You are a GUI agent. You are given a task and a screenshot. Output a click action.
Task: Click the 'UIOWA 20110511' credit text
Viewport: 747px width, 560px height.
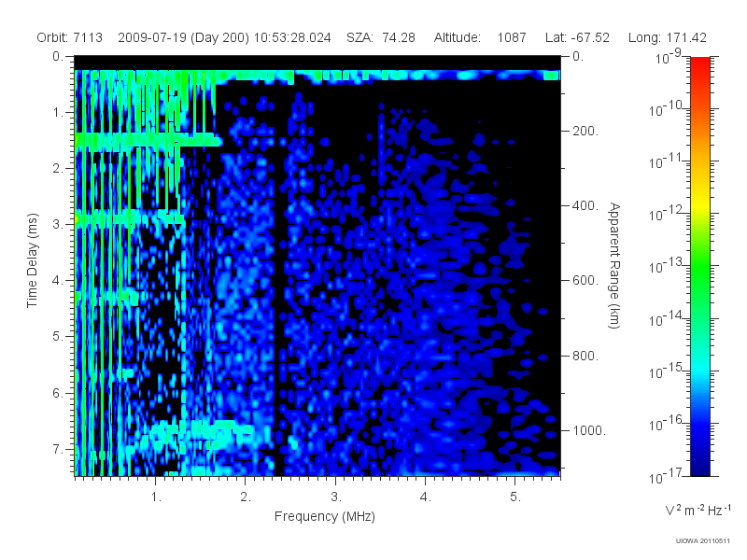tap(703, 540)
